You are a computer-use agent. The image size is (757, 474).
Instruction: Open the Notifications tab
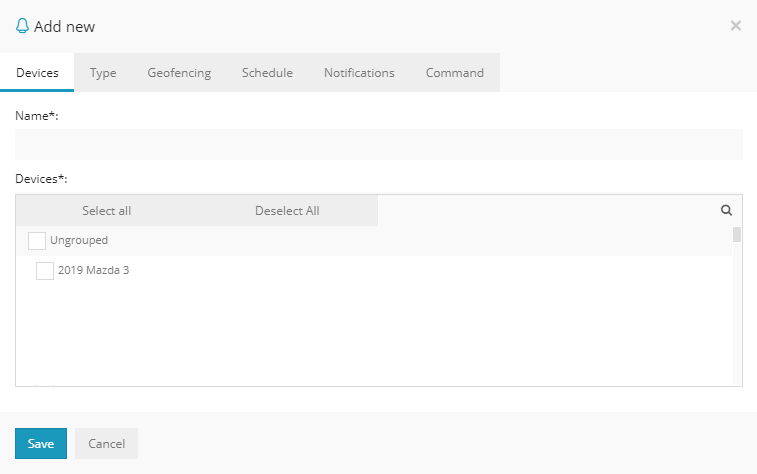(359, 73)
